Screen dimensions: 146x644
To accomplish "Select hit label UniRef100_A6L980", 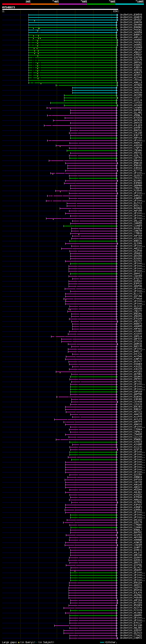I will click(x=131, y=628).
